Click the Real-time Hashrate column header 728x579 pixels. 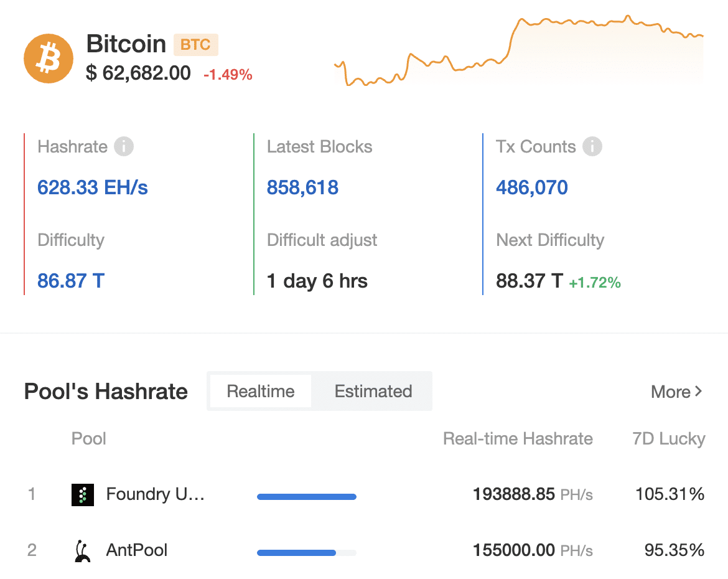coord(518,439)
